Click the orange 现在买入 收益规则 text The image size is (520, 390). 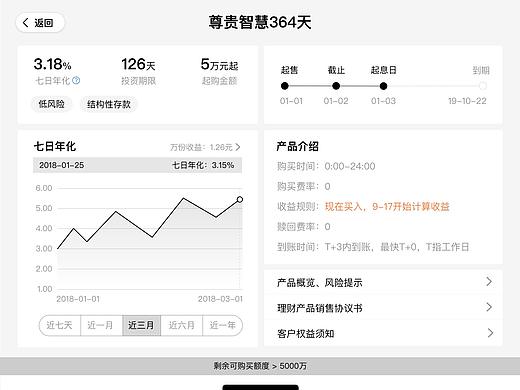click(387, 207)
